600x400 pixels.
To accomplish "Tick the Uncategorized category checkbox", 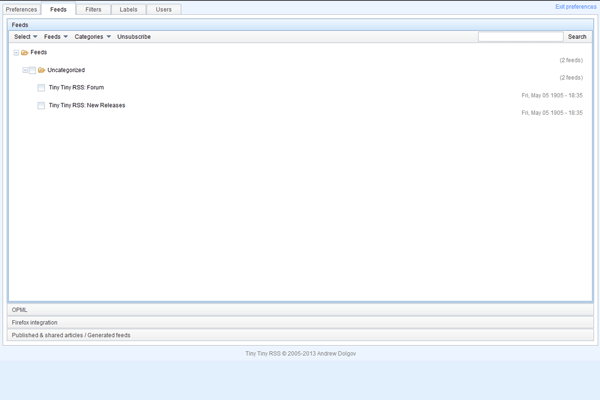I will coord(33,70).
